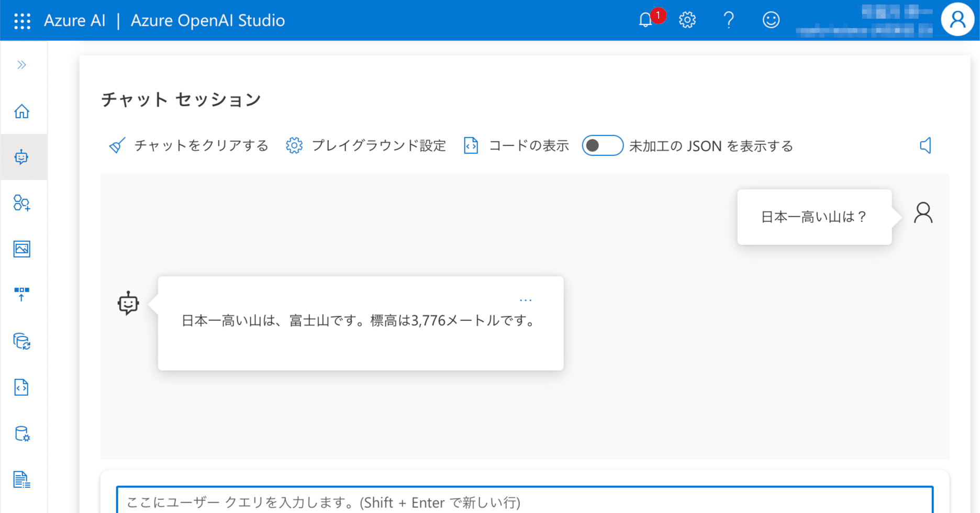Open the code file icon in the sidebar

click(23, 387)
